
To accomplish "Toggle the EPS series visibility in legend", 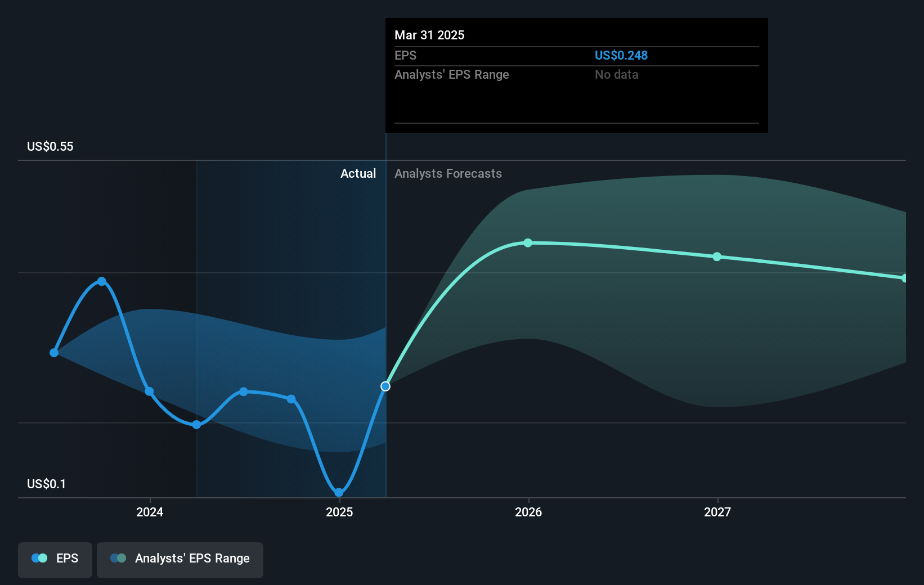I will click(55, 558).
